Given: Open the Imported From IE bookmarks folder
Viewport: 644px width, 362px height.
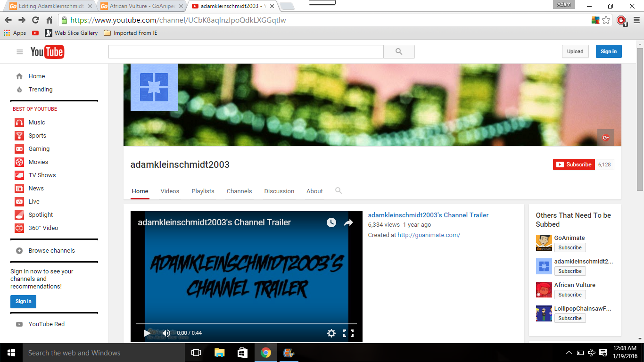Looking at the screenshot, I should 130,33.
